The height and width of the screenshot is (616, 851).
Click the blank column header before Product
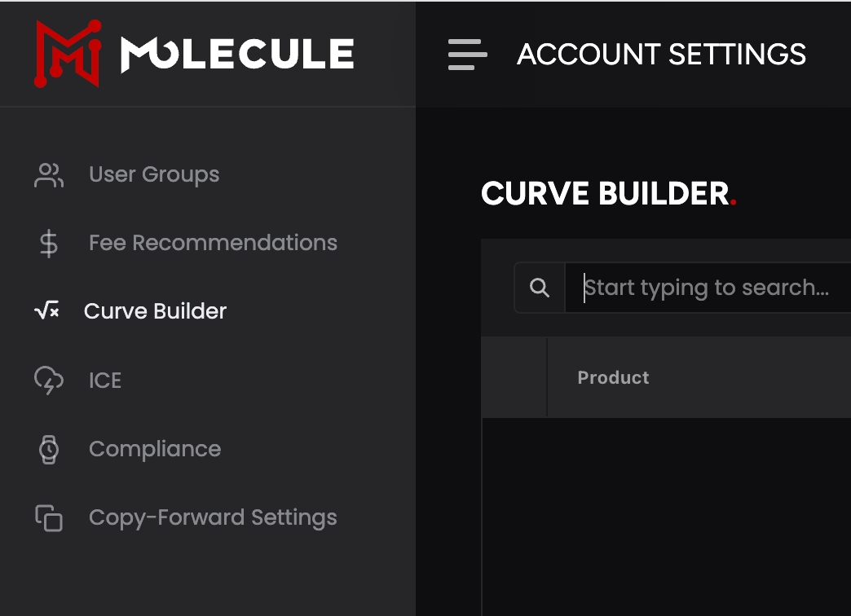point(514,377)
